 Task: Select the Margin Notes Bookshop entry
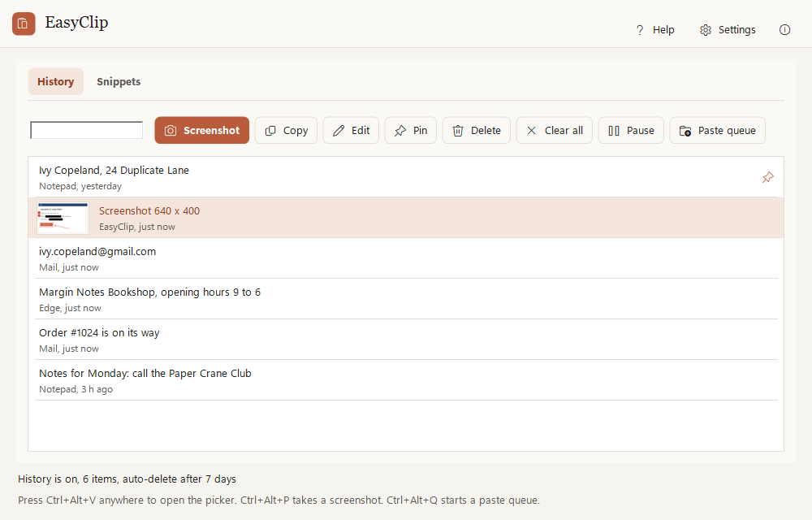[406, 299]
